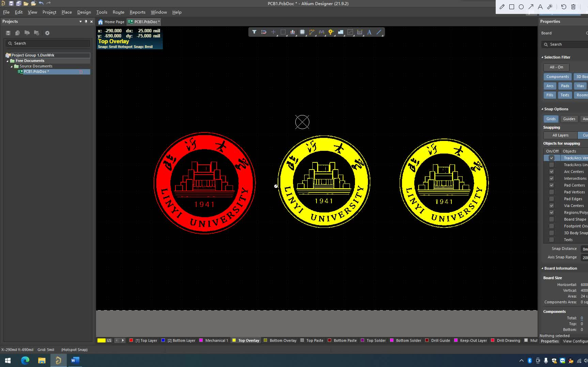
Task: Click the Save All icon in title bar
Action: pyautogui.click(x=18, y=3)
